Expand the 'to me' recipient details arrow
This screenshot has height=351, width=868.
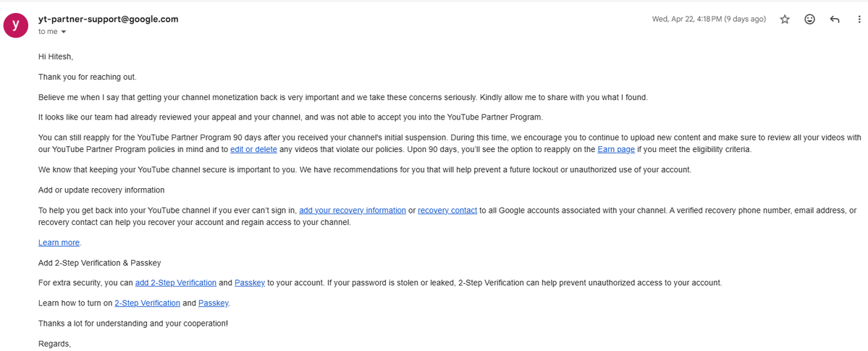[x=63, y=32]
